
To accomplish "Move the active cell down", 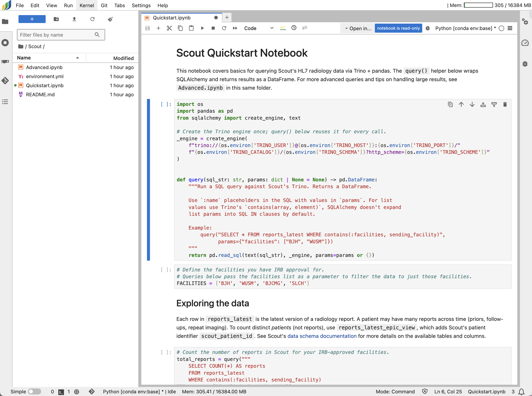I will click(x=472, y=105).
